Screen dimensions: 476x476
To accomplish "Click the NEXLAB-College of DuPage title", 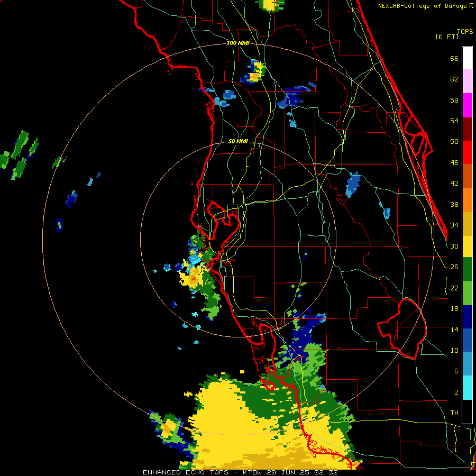I will click(x=422, y=6).
